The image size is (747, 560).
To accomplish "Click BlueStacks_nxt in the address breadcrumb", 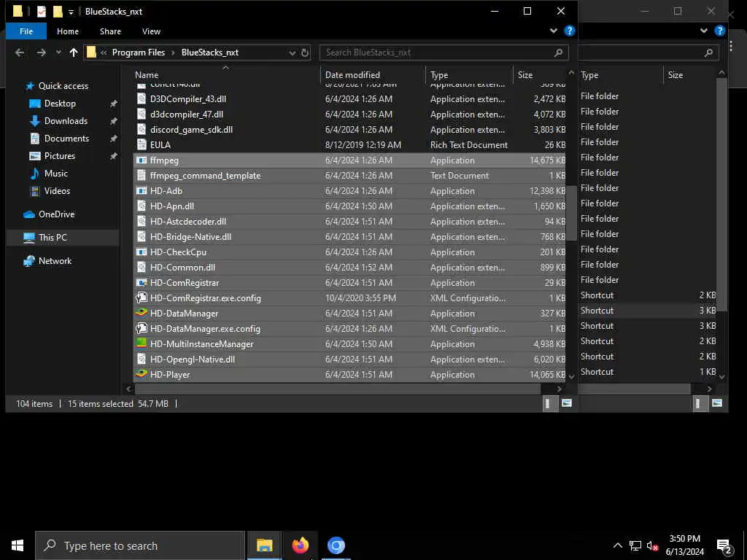I will click(x=210, y=52).
